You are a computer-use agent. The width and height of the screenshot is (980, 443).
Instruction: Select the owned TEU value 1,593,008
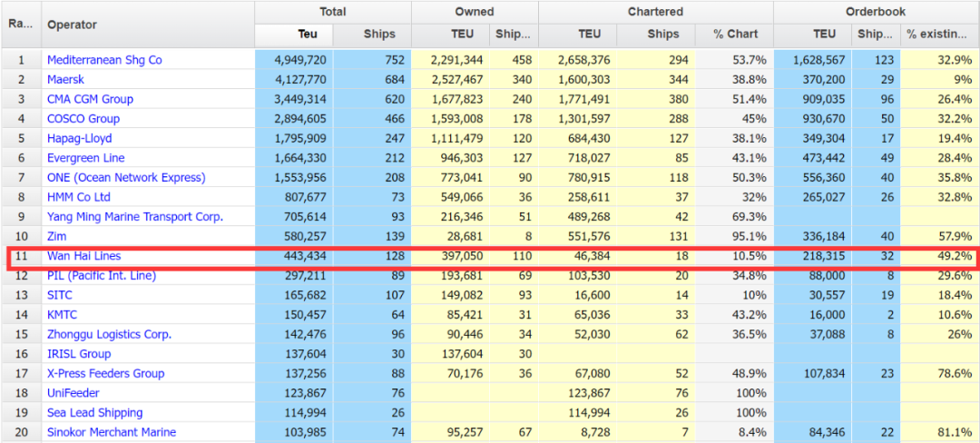tap(456, 119)
